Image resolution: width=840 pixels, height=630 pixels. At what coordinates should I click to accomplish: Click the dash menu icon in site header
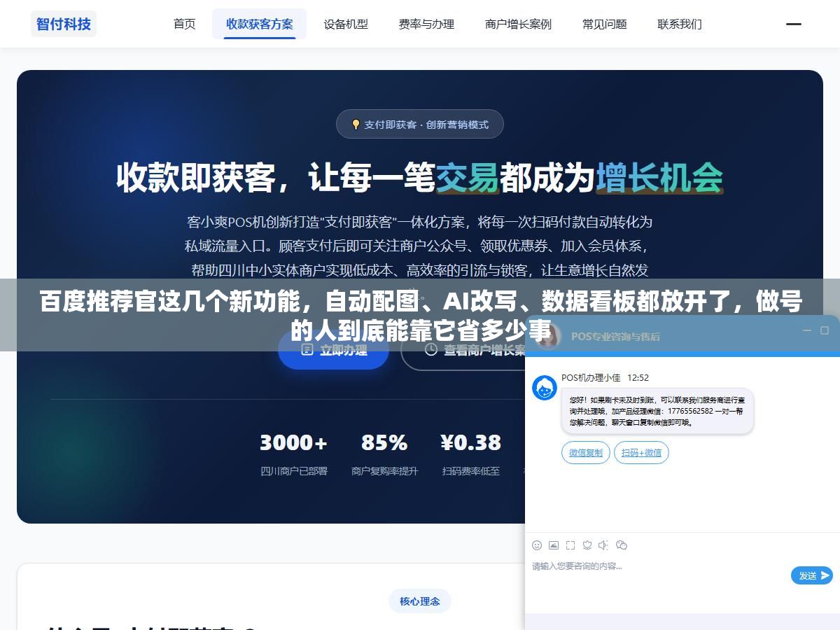(794, 24)
